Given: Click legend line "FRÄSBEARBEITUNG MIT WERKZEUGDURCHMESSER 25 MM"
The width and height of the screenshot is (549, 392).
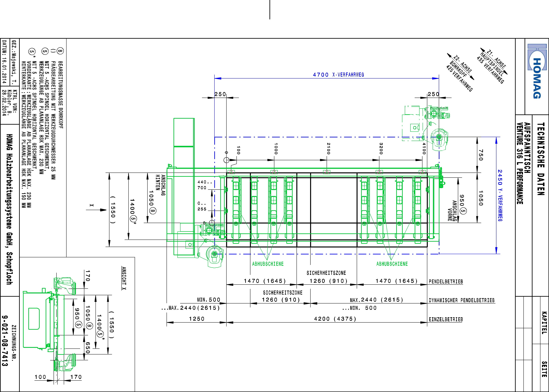Looking at the screenshot, I should [54, 120].
